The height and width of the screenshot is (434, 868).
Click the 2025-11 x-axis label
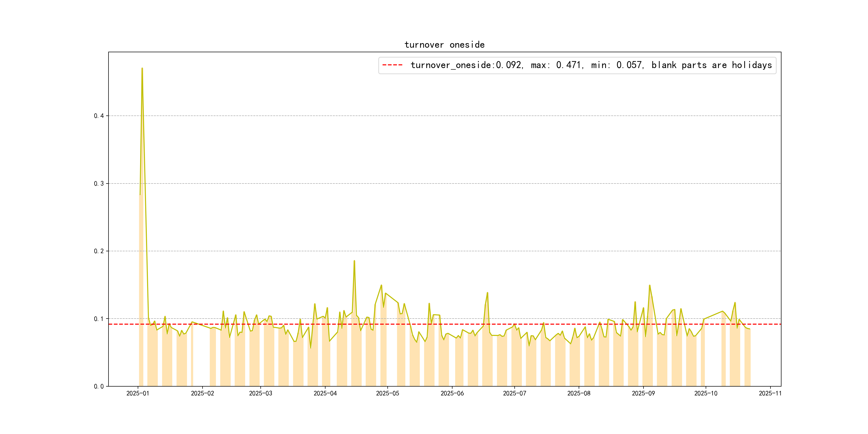click(770, 393)
